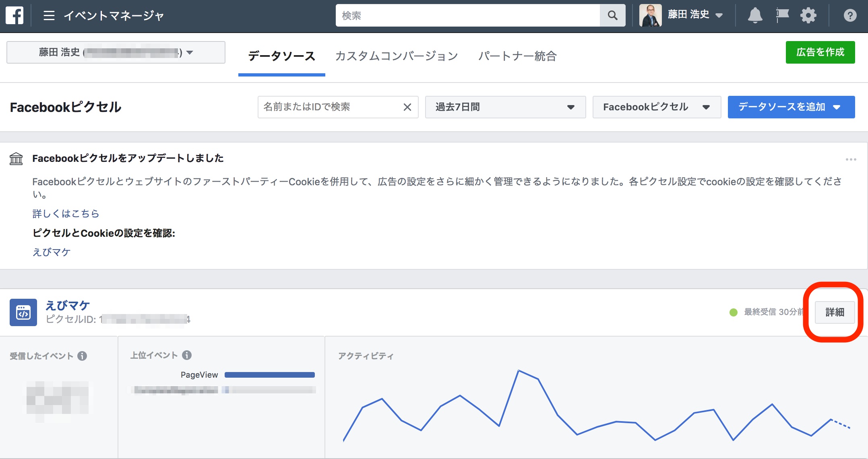Click the イベントマネージャ title
The image size is (868, 459).
(114, 16)
